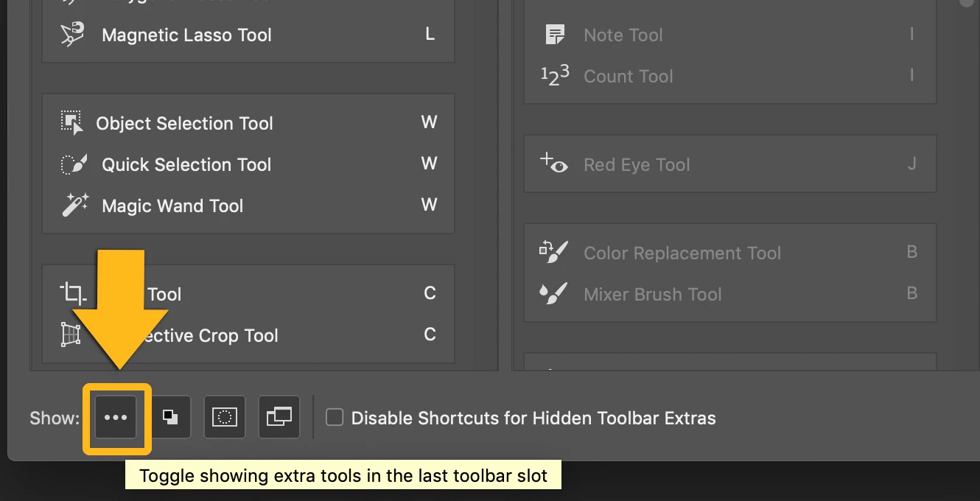980x501 pixels.
Task: Click the Quick Selection Tool label
Action: (x=186, y=164)
